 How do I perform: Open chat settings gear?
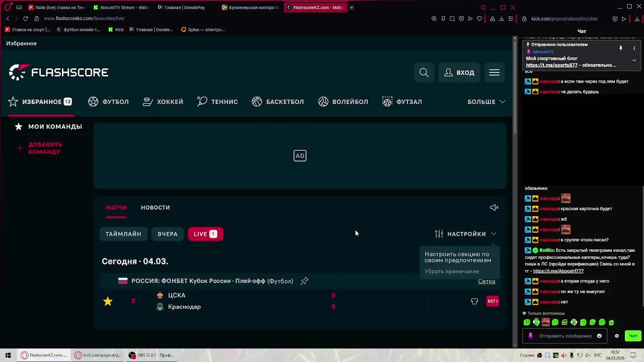[617, 336]
